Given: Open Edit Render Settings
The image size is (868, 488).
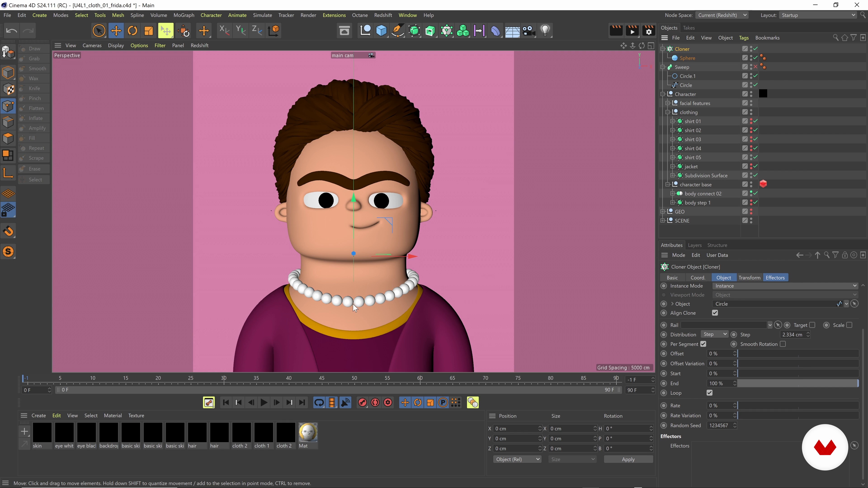Looking at the screenshot, I should tap(649, 31).
